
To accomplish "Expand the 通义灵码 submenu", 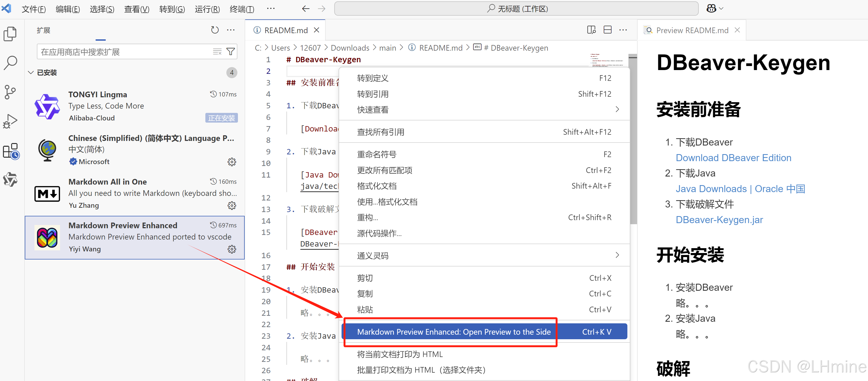I will click(x=617, y=255).
